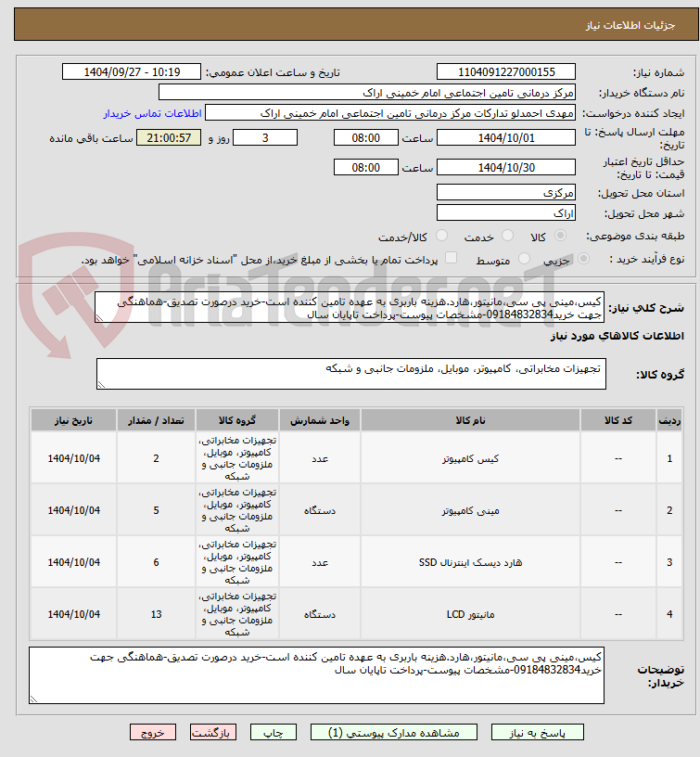Click the price validity date 1404/10/30
Image resolution: width=700 pixels, height=757 pixels.
pyautogui.click(x=506, y=168)
